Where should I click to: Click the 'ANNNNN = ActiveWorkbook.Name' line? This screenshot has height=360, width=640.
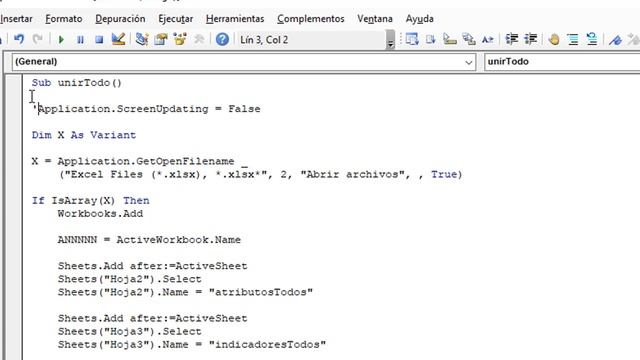[x=149, y=240]
